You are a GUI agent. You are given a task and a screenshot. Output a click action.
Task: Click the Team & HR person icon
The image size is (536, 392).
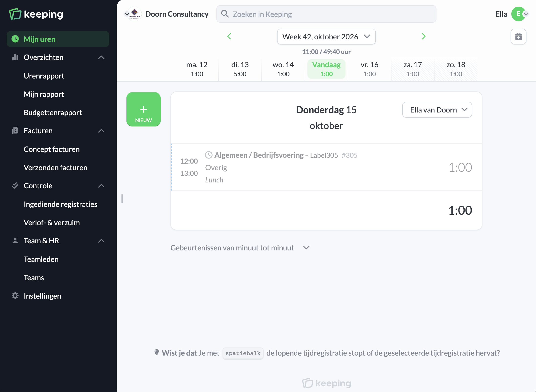[x=15, y=241]
